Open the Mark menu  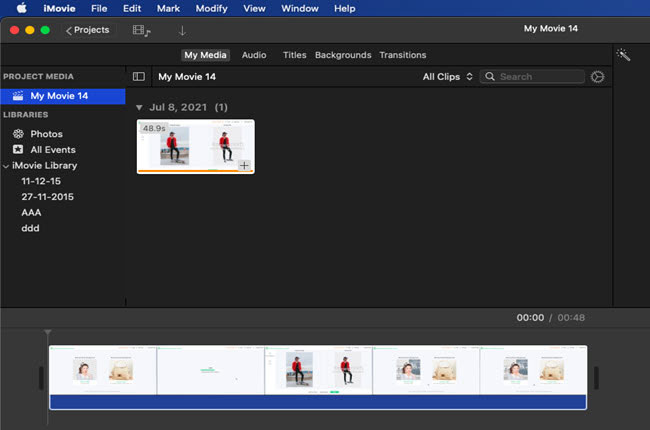pos(168,8)
